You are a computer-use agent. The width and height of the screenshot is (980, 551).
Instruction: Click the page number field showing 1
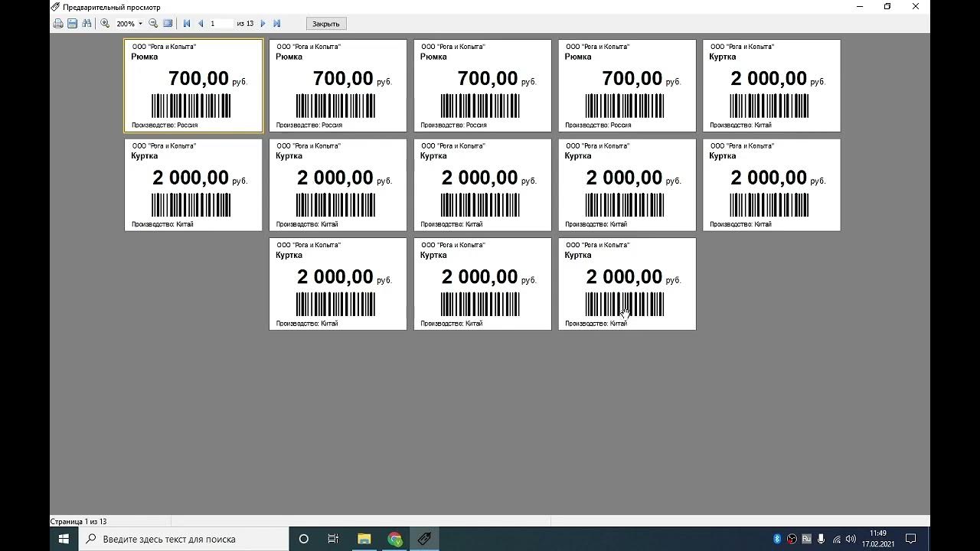pyautogui.click(x=220, y=24)
